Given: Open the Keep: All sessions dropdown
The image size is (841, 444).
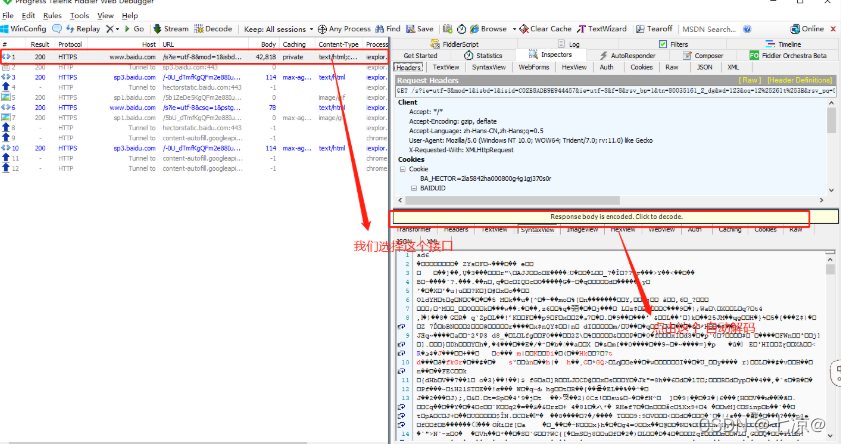Looking at the screenshot, I should click(x=278, y=29).
